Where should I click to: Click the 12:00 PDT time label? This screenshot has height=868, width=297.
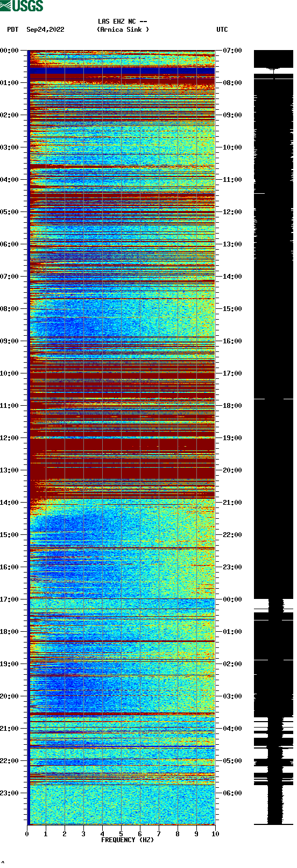[x=9, y=438]
